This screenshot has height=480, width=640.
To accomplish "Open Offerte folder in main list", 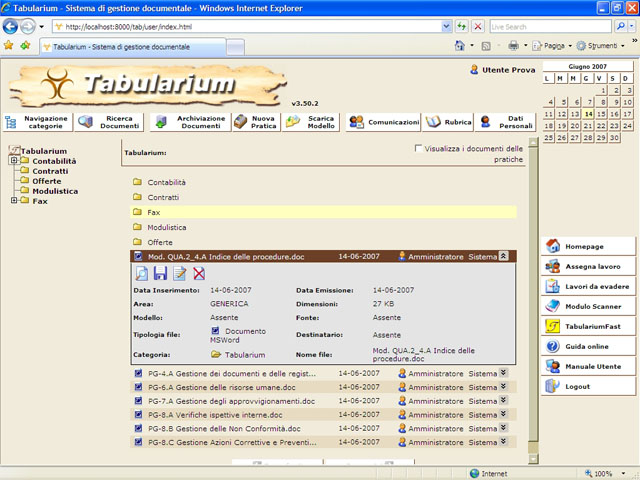I will tap(160, 242).
